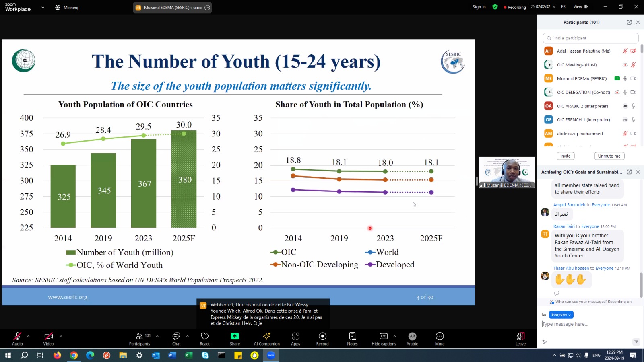Open the Notes tool
This screenshot has width=644, height=362.
point(352,338)
